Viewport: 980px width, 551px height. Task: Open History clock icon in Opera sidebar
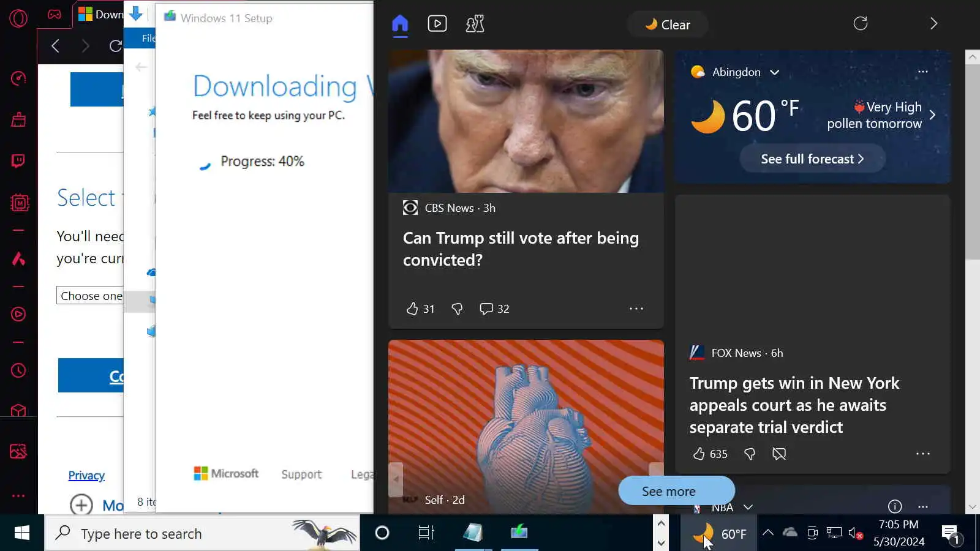[x=18, y=370]
